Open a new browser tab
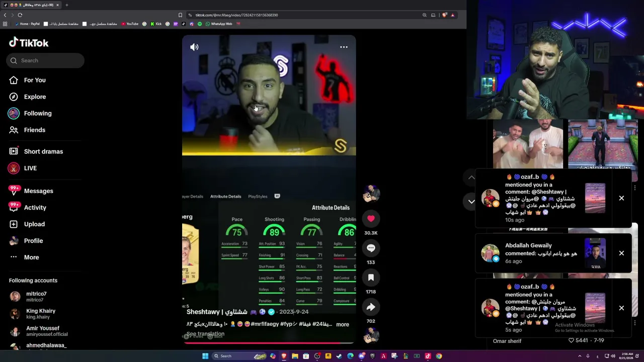The image size is (644, 362). (66, 5)
